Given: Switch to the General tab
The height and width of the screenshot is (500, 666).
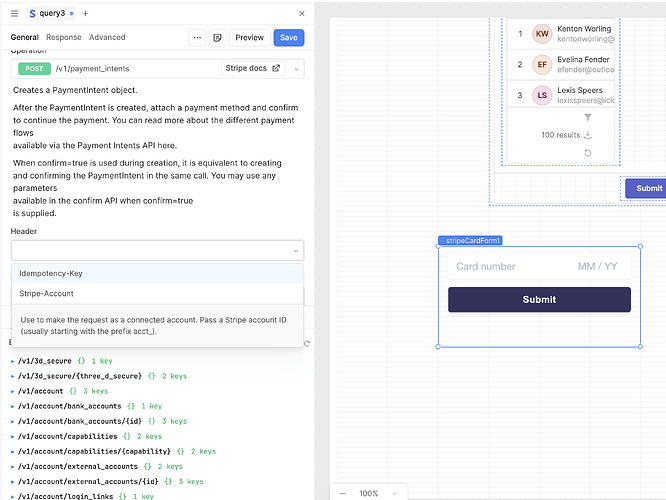Looking at the screenshot, I should [25, 37].
